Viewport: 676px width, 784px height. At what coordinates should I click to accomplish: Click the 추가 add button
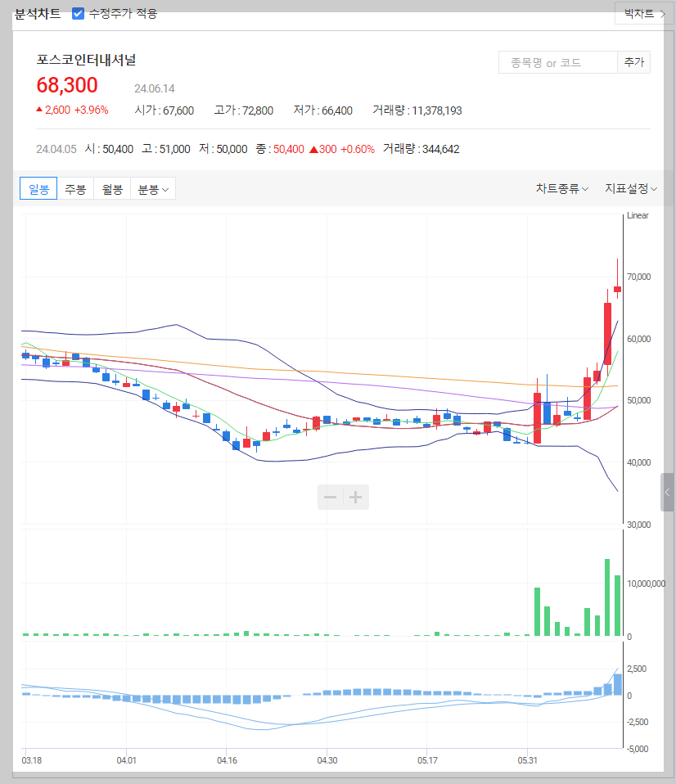click(x=634, y=62)
